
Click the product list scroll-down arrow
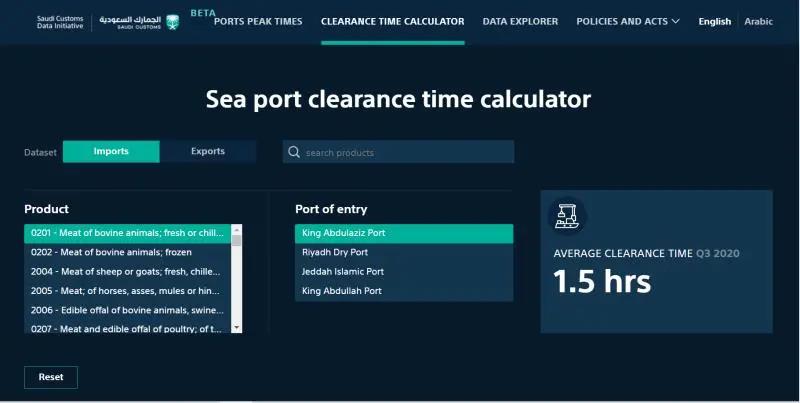[x=236, y=328]
